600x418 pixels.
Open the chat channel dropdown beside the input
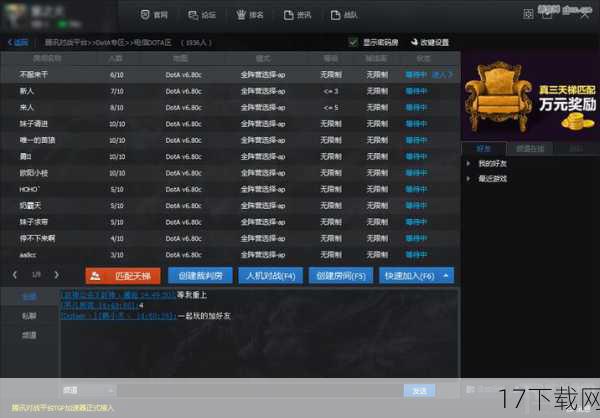88,390
